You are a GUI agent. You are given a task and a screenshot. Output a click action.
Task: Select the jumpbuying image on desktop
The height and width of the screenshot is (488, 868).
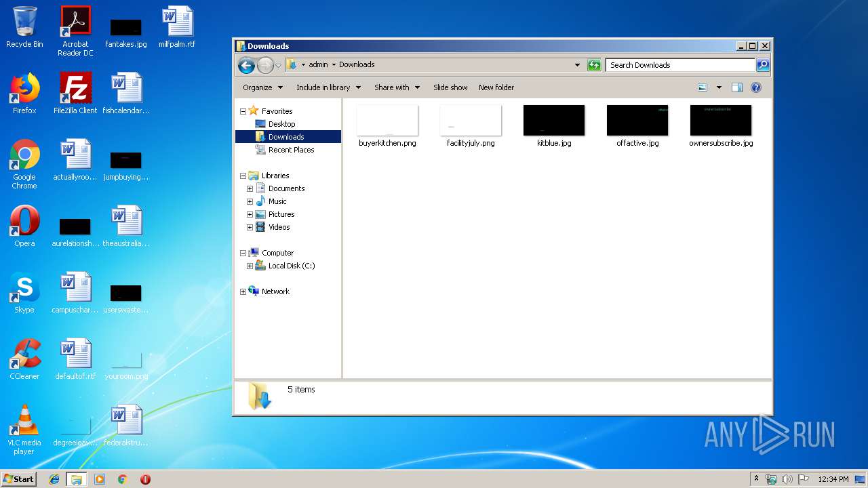(126, 165)
